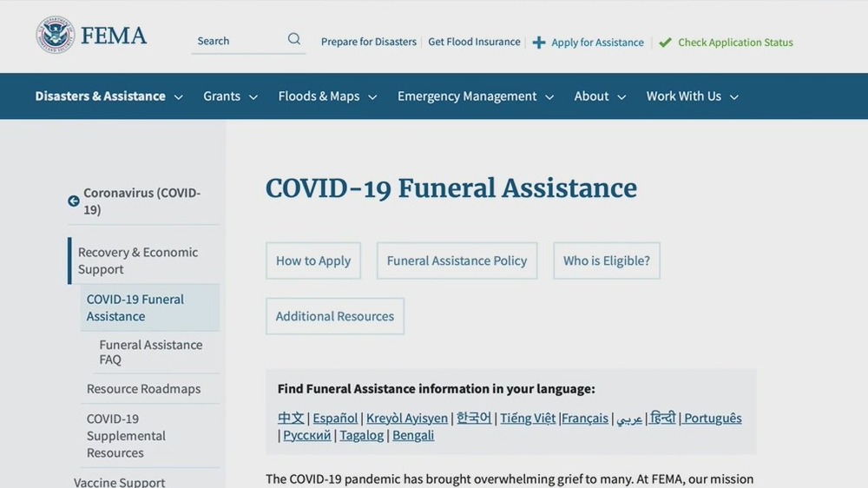
Task: Click the plus icon beside Apply for Assistance
Action: coord(539,42)
